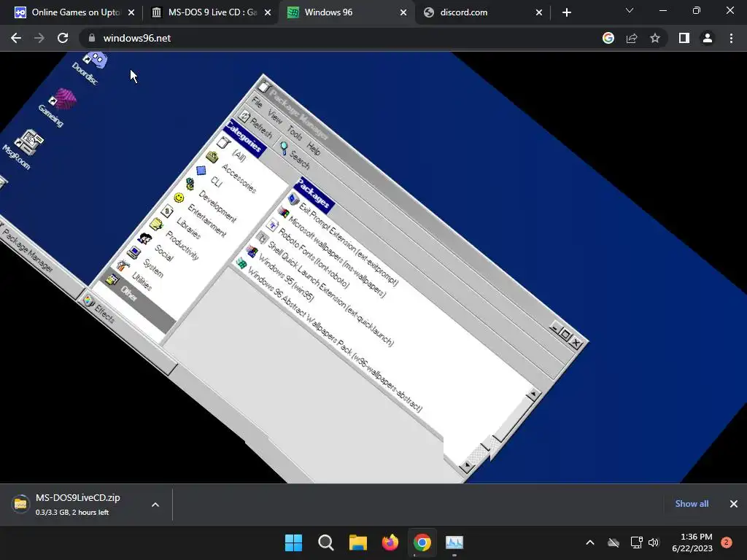Image resolution: width=747 pixels, height=560 pixels.
Task: Bookmark this page with the star icon
Action: [x=655, y=38]
